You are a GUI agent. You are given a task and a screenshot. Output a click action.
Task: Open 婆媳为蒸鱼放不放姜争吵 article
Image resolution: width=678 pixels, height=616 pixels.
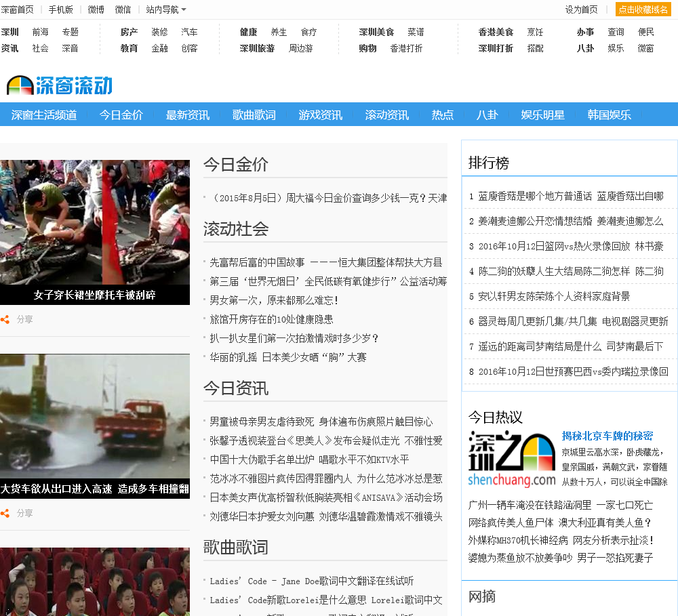561,558
